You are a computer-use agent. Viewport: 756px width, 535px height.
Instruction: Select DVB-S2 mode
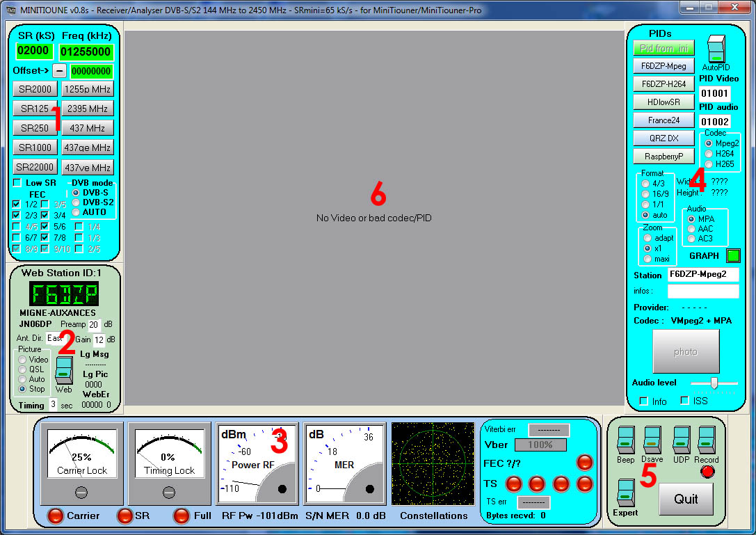77,202
